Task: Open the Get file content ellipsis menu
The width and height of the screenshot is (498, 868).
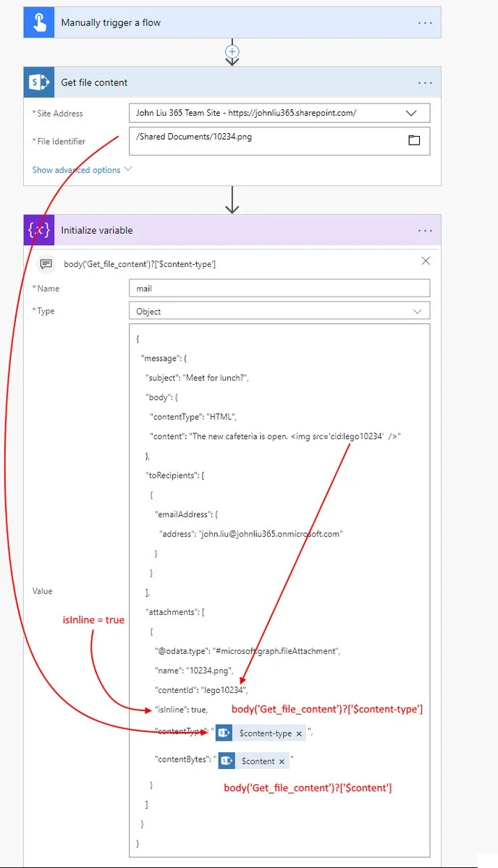Action: tap(425, 82)
